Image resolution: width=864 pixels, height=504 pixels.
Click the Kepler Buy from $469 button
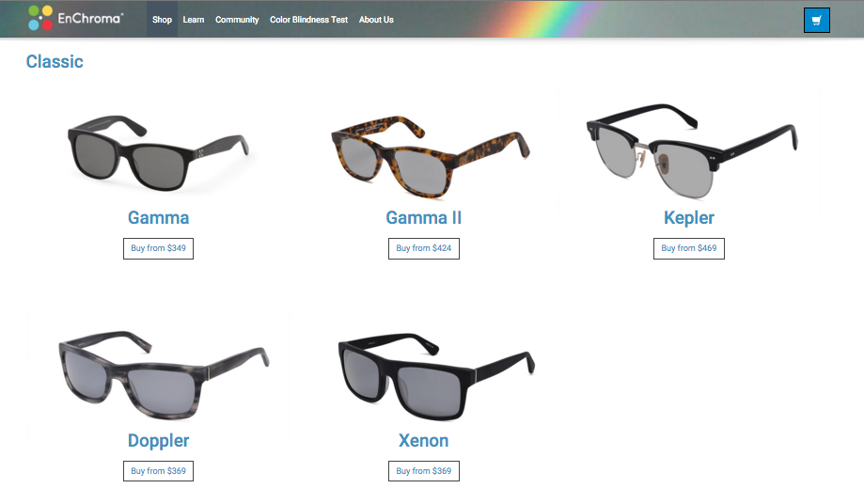pos(689,248)
